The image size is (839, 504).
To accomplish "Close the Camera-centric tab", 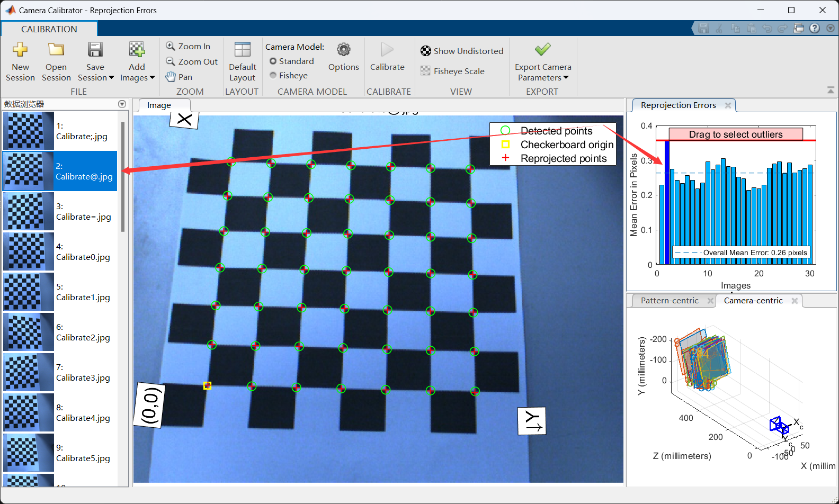I will pos(795,301).
